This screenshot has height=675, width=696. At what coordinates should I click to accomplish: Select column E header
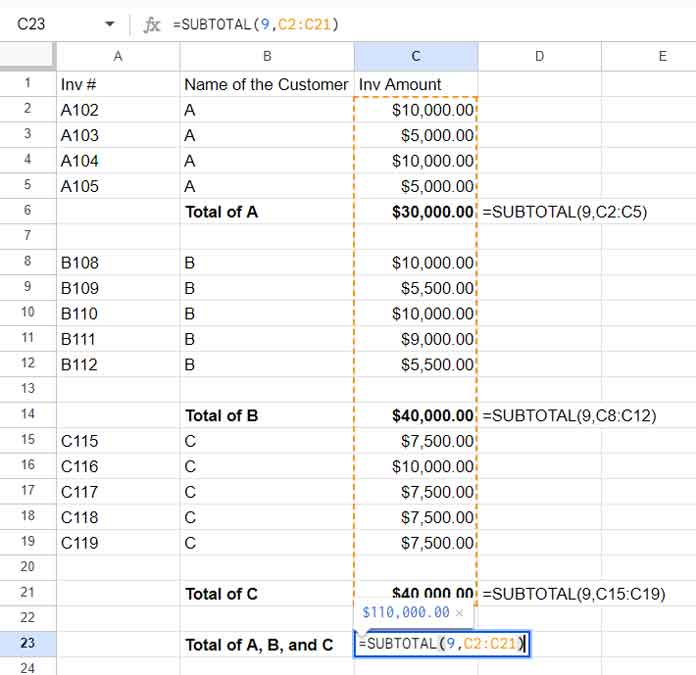pos(649,56)
